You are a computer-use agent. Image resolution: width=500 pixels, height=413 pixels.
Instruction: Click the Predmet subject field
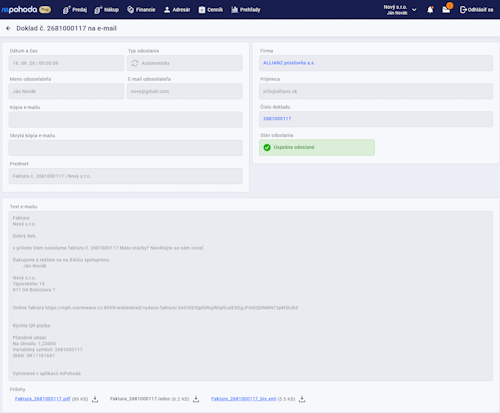click(126, 176)
